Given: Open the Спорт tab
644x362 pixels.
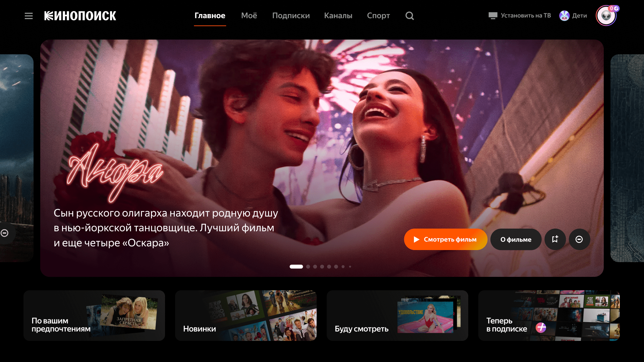Looking at the screenshot, I should tap(378, 16).
